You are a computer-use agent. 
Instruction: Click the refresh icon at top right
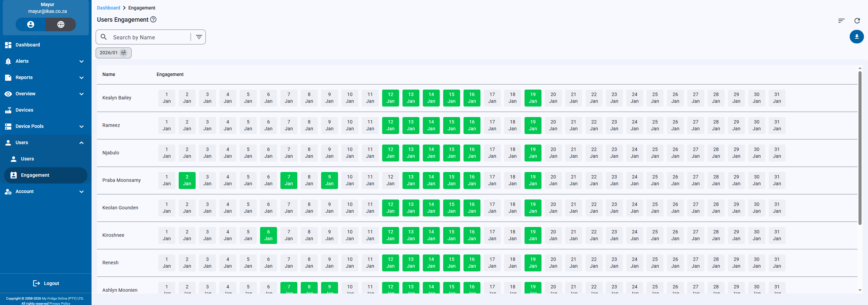tap(857, 21)
